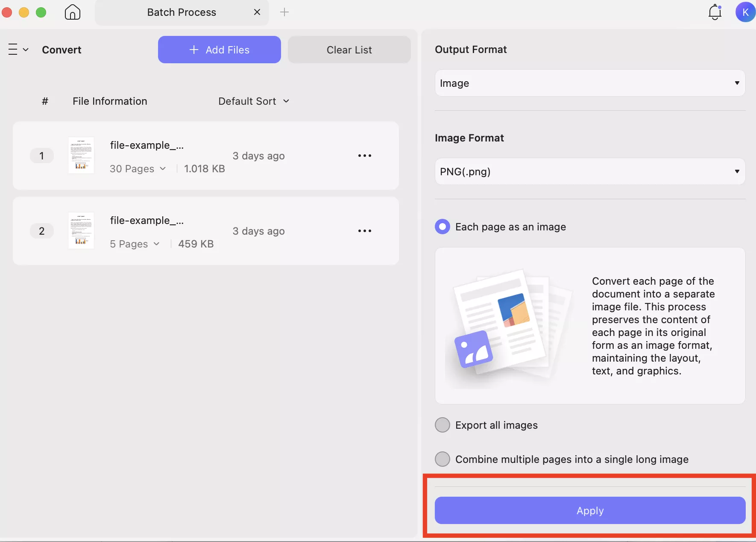This screenshot has width=756, height=542.
Task: Open more options for first file
Action: point(364,156)
